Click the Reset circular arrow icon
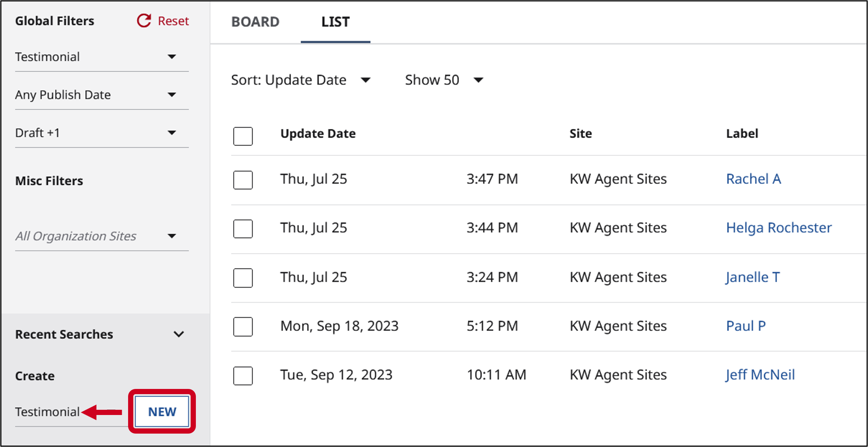 coord(144,21)
